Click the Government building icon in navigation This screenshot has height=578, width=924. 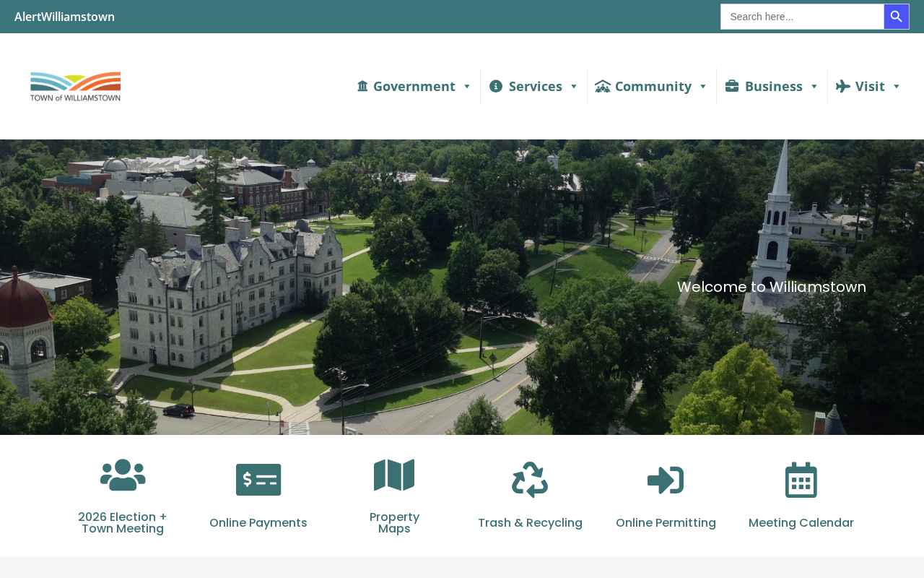pyautogui.click(x=362, y=86)
